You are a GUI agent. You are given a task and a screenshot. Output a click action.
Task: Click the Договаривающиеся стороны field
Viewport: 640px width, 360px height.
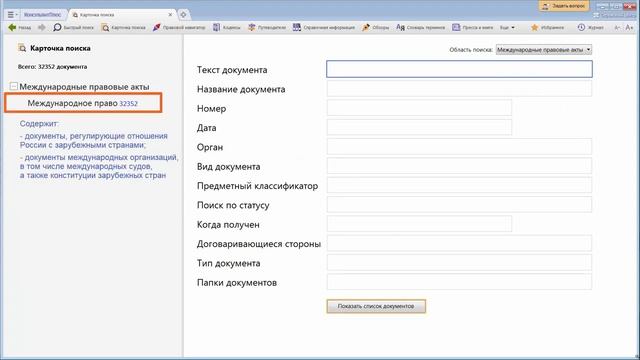tap(459, 244)
